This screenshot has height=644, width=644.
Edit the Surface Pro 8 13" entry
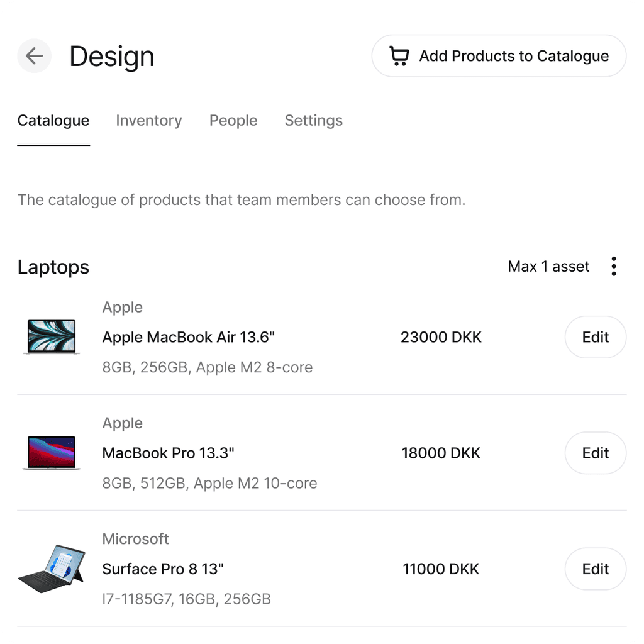[595, 569]
